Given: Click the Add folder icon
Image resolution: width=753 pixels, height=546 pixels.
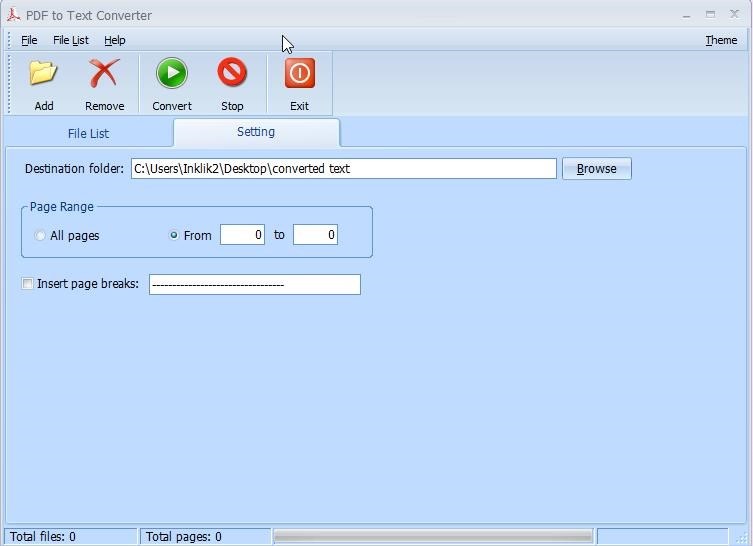Looking at the screenshot, I should (x=43, y=74).
